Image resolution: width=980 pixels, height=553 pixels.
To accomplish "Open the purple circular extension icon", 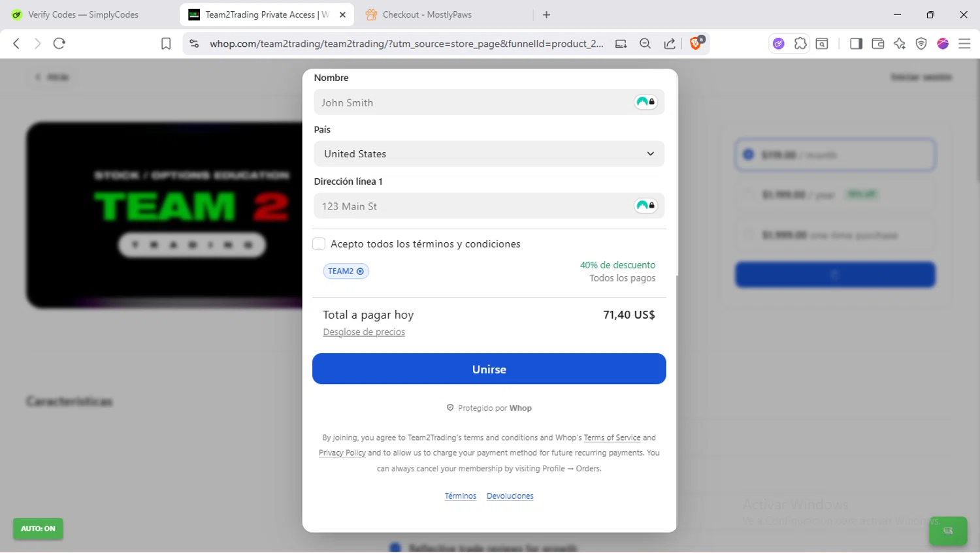I will click(778, 44).
